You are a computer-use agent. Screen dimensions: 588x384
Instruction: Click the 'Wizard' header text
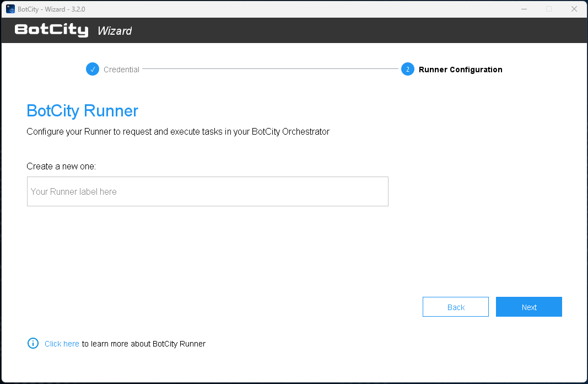(115, 31)
